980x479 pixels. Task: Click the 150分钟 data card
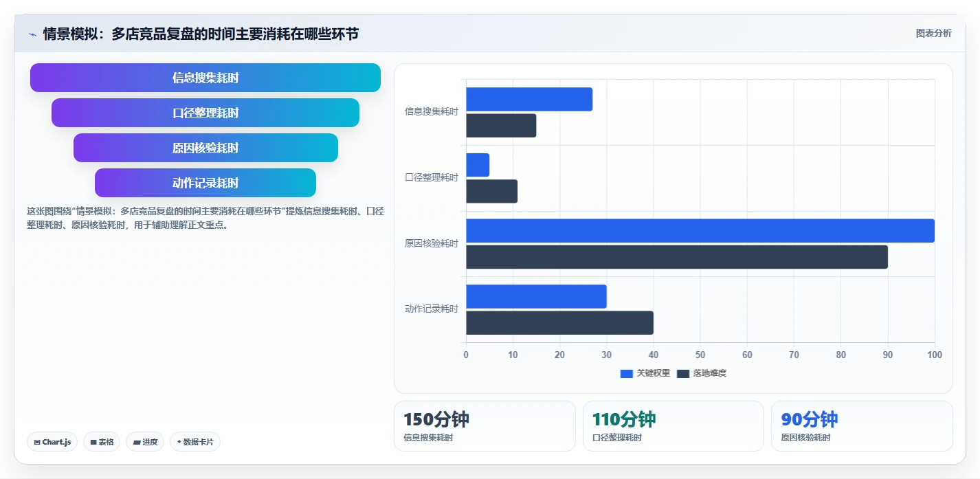point(485,426)
